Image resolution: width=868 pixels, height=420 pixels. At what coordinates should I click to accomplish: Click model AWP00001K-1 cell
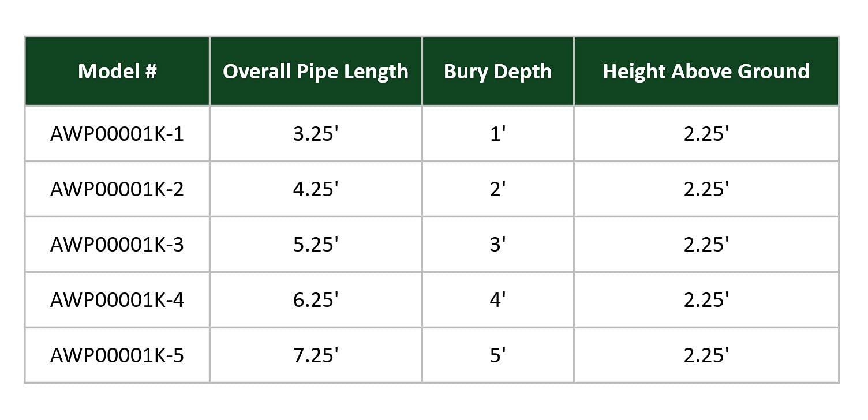[117, 134]
